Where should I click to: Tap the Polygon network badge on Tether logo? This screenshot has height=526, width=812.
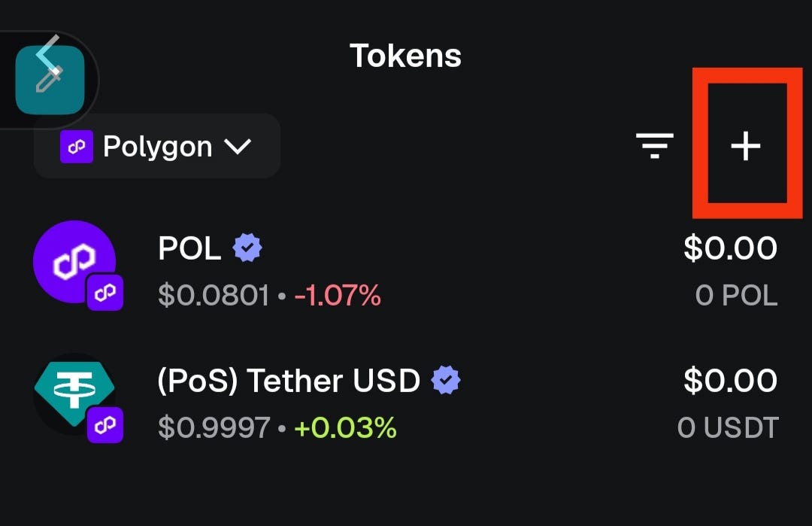pos(105,425)
